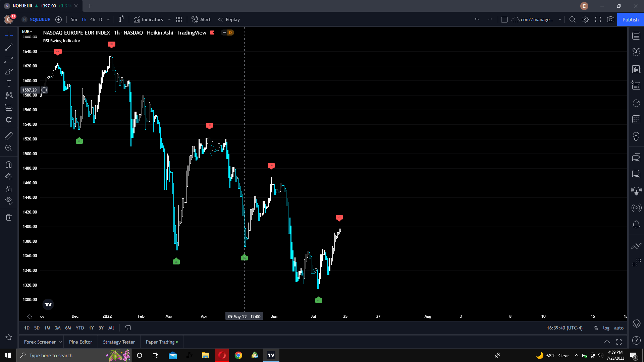Toggle auto scale on price axis
Screen dimensions: 644x362
point(619,328)
